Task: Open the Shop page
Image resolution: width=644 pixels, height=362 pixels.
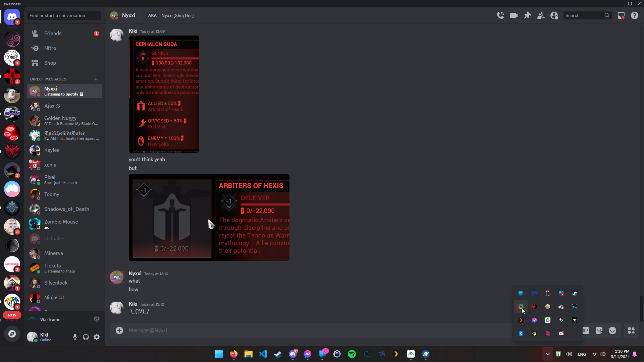Action: [64, 63]
